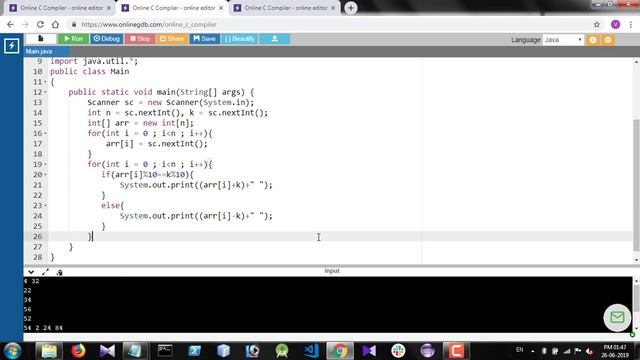Open the Chrome three-dot menu
640x360 pixels.
[631, 24]
